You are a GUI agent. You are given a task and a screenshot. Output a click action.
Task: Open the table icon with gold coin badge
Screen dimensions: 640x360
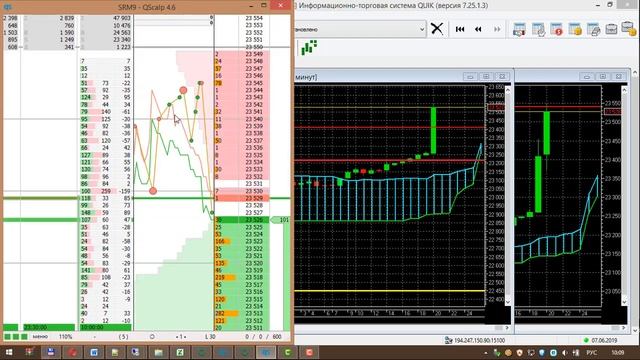click(575, 29)
